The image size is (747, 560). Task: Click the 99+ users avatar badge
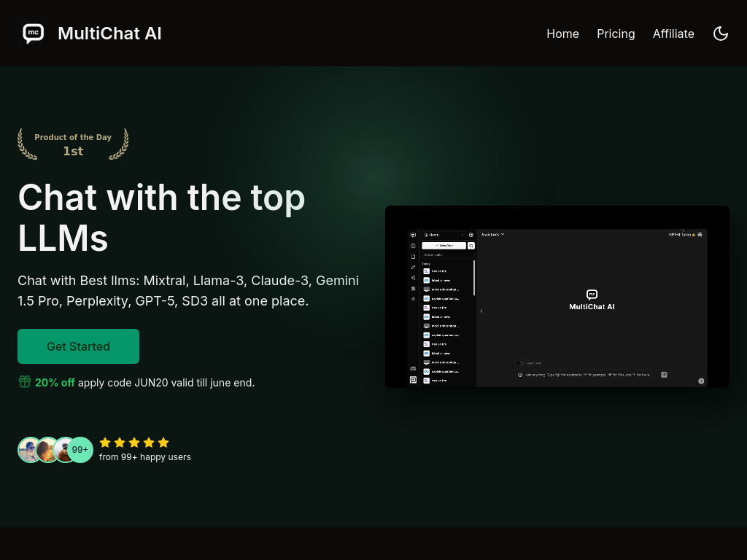tap(80, 450)
